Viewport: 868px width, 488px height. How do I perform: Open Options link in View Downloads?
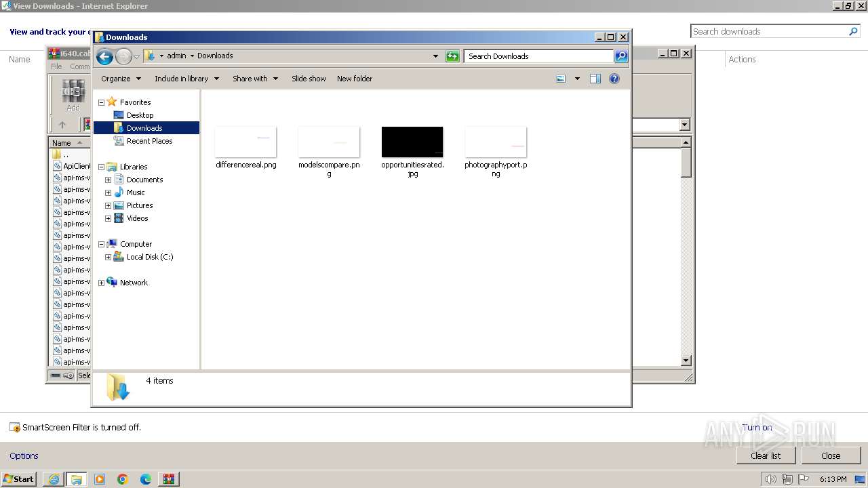(24, 456)
